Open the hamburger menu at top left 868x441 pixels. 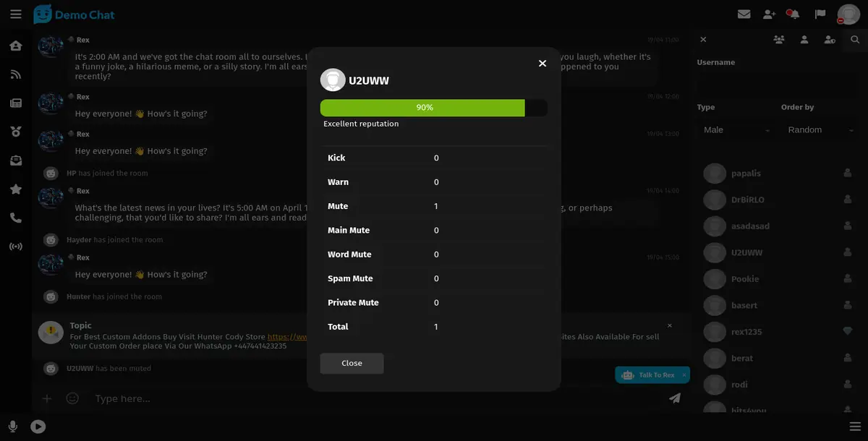click(x=16, y=14)
